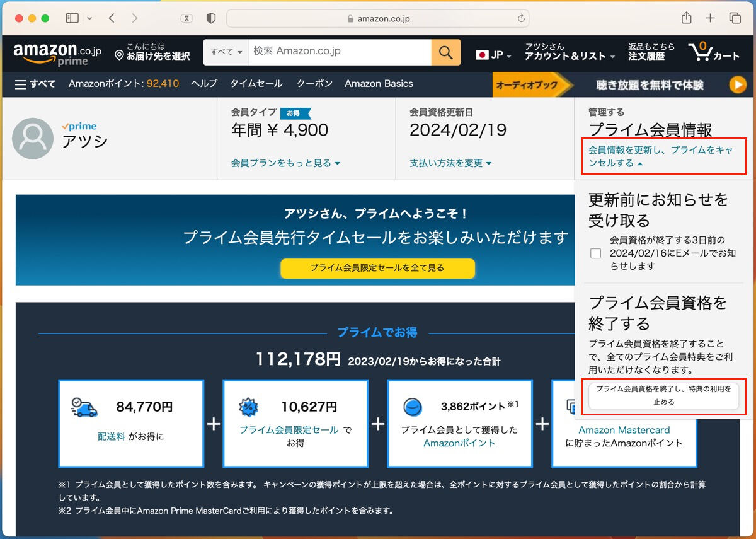Click the Amazonポイント link in savings card

pyautogui.click(x=459, y=443)
